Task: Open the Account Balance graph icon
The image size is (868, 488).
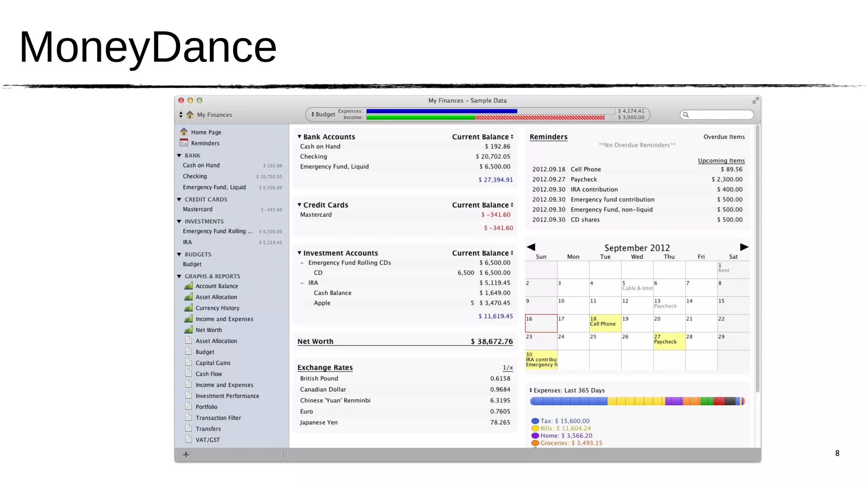Action: (x=189, y=286)
